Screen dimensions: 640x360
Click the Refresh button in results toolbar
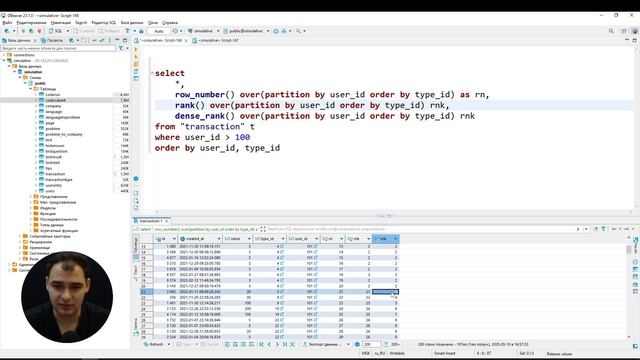153,344
